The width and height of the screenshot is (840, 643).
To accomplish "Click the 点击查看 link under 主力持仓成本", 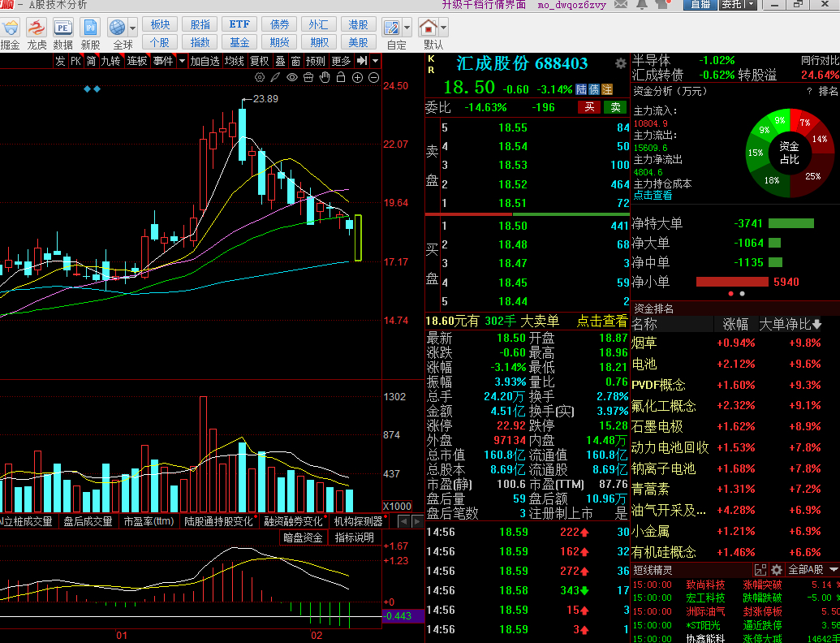I will (653, 195).
